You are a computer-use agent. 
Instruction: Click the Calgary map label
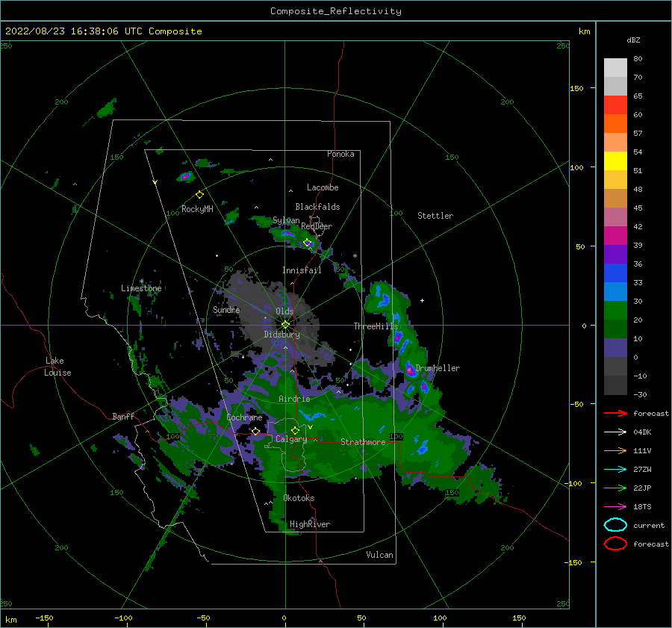coord(291,439)
